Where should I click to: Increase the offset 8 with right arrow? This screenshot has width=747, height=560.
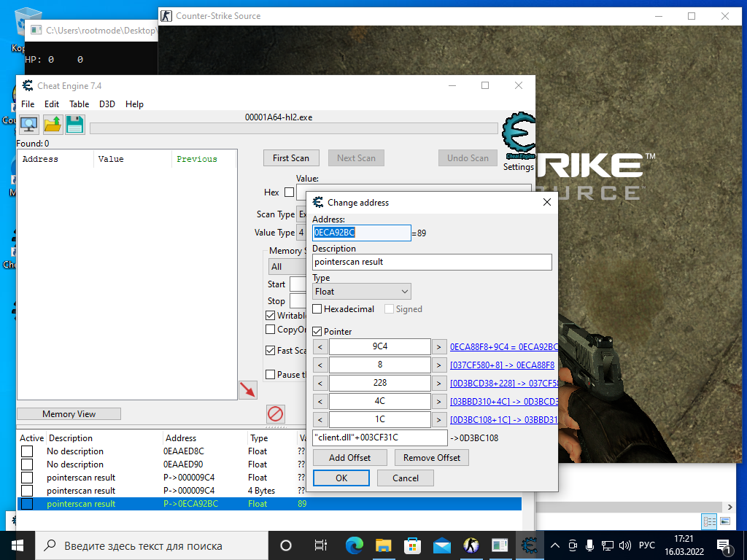point(439,365)
